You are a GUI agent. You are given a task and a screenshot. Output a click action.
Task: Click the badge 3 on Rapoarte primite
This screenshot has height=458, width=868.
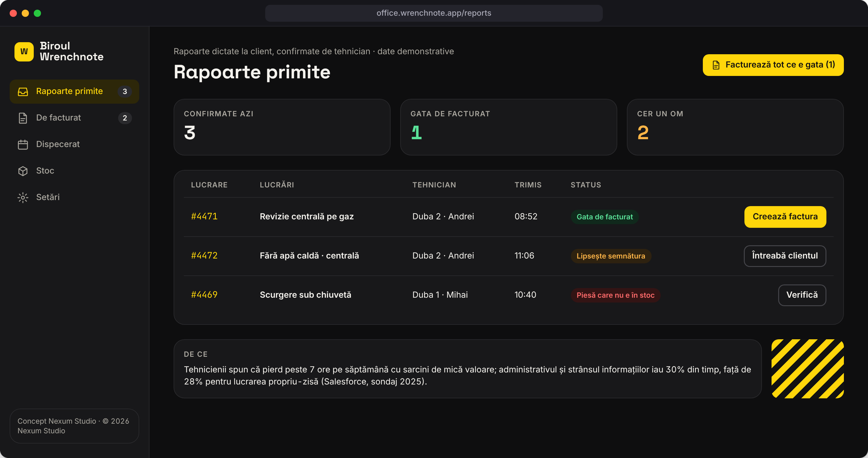pos(125,92)
